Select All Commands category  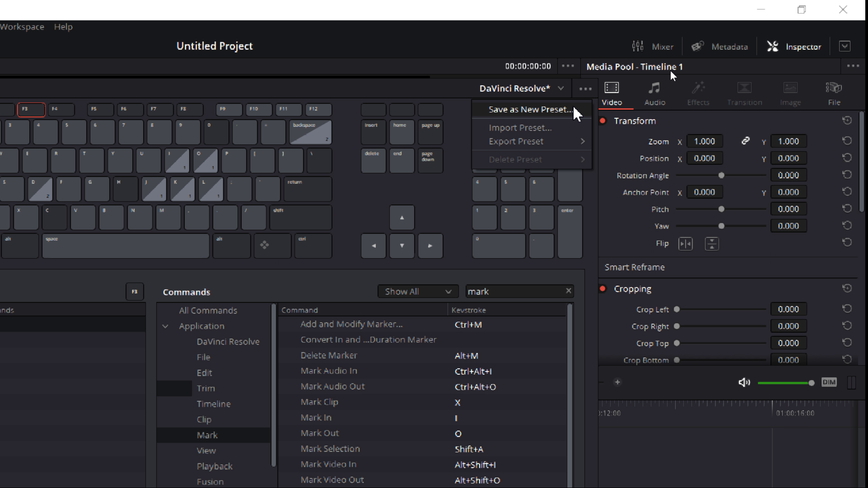pos(208,310)
